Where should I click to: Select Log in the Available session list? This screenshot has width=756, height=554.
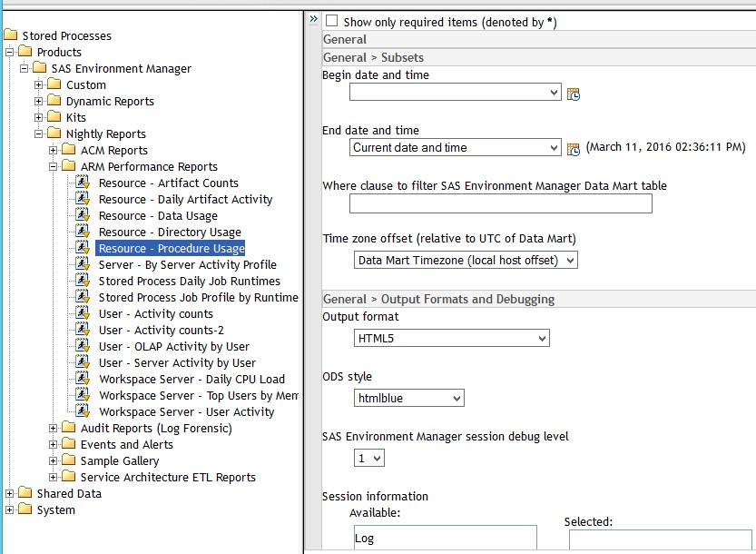click(x=365, y=539)
